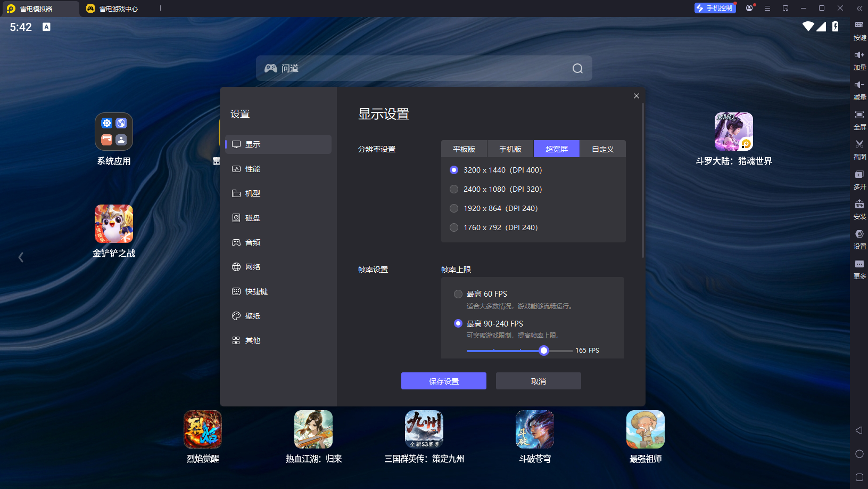Click the Android Wi-Fi status icon
This screenshot has height=489, width=868.
(x=808, y=26)
